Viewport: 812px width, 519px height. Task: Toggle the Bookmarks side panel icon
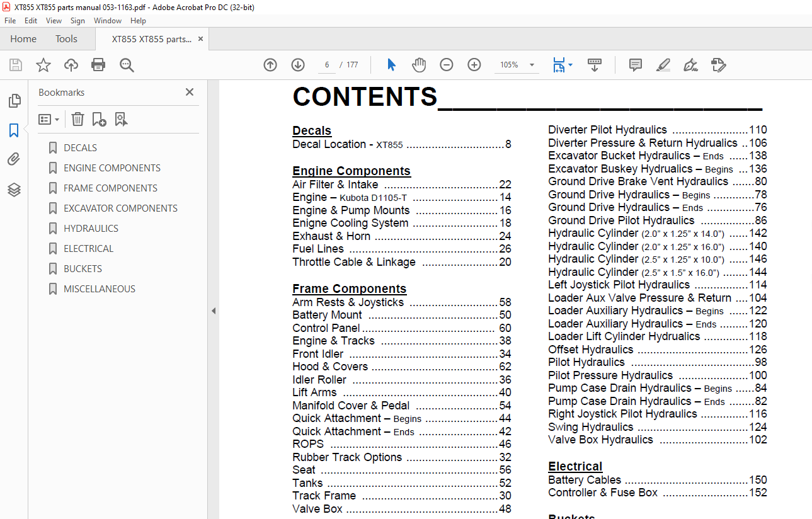(14, 130)
